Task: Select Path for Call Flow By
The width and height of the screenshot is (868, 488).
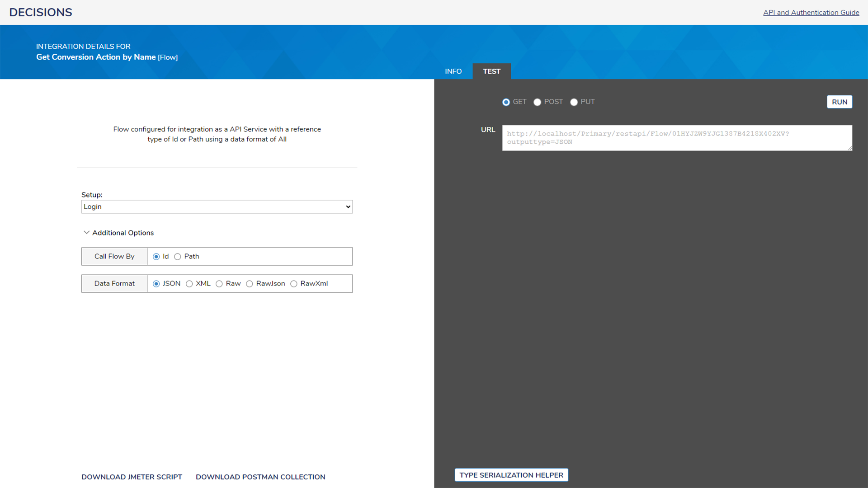Action: point(178,257)
